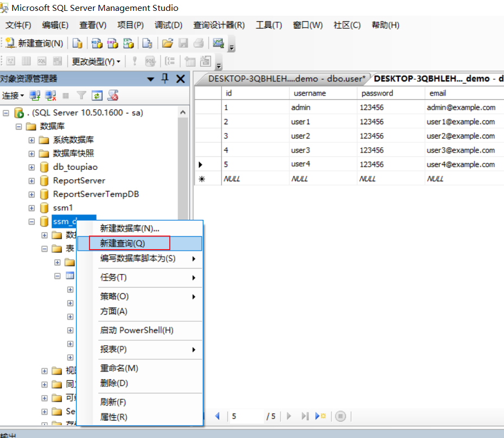Click the stop square icon in Object Explorer
504x438 pixels.
point(66,96)
